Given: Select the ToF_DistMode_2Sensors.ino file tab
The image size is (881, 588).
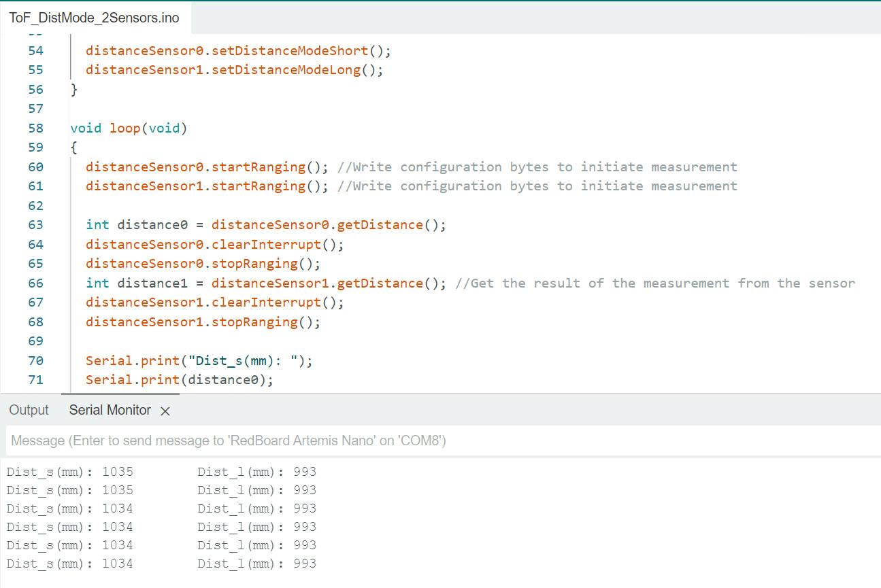Looking at the screenshot, I should click(95, 18).
